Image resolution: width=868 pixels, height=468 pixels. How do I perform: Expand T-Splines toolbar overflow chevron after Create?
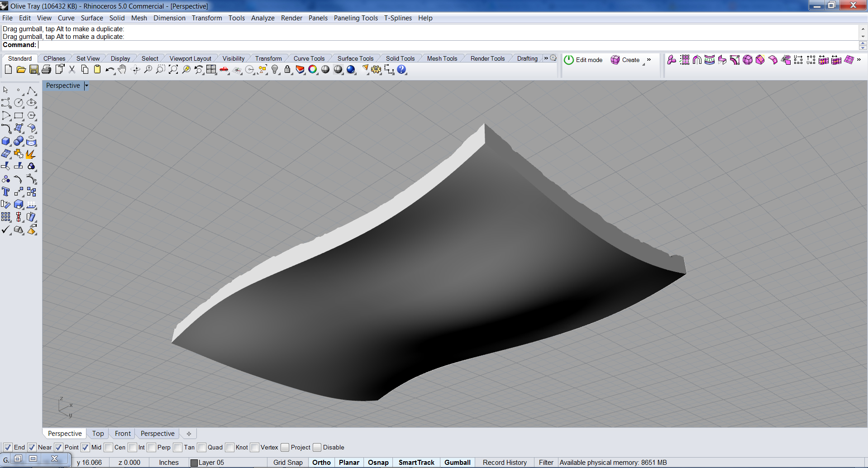(x=649, y=60)
